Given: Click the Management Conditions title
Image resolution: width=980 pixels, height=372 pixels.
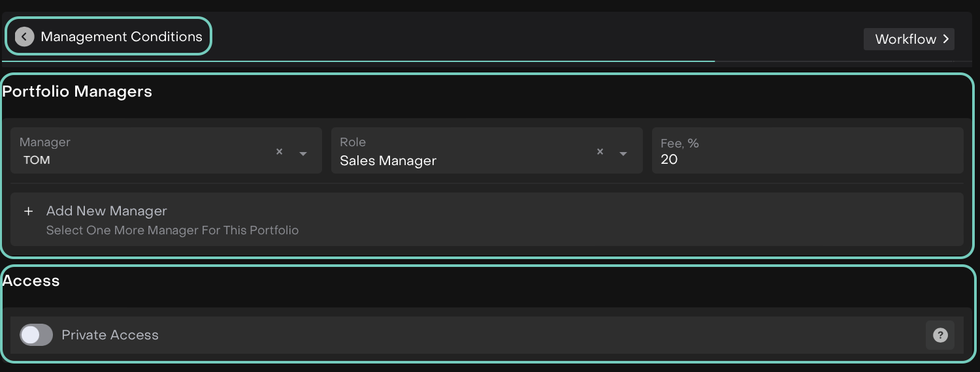Looking at the screenshot, I should pos(122,37).
